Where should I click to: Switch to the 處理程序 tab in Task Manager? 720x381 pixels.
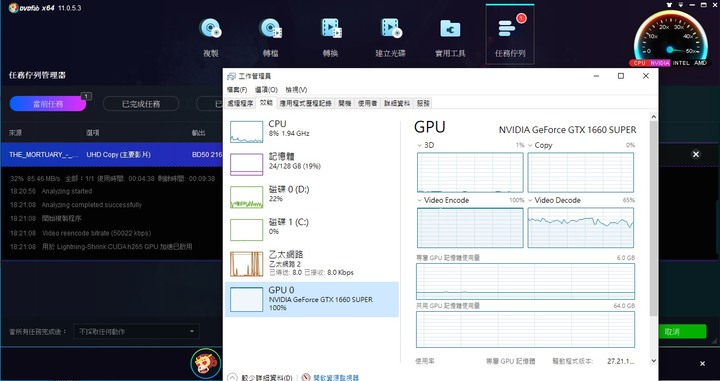(241, 104)
